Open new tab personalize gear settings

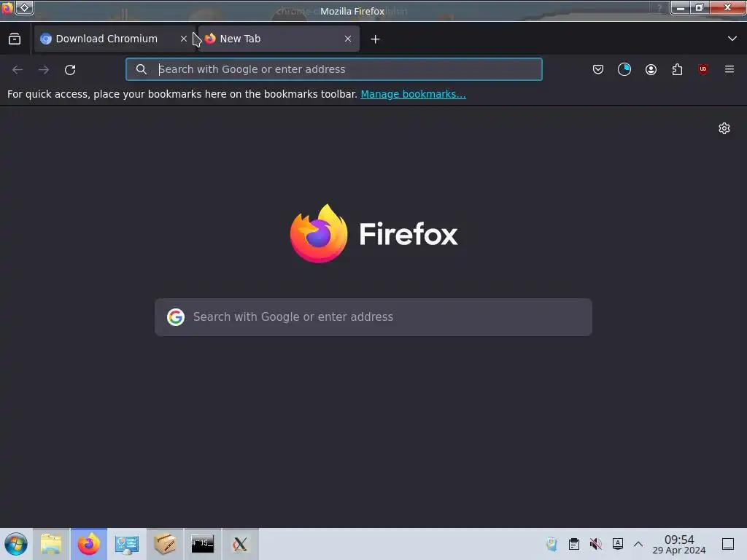click(724, 128)
